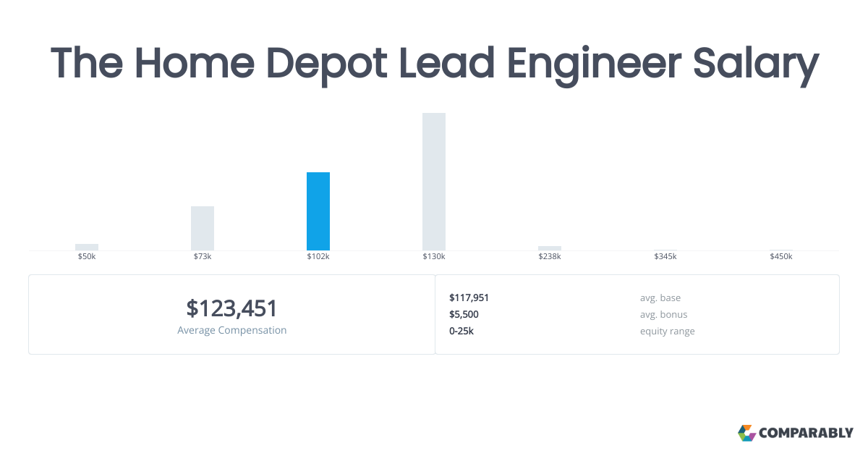Screen dimensions: 868x456
Task: Select the tallest $130k salary bar
Action: (x=434, y=182)
